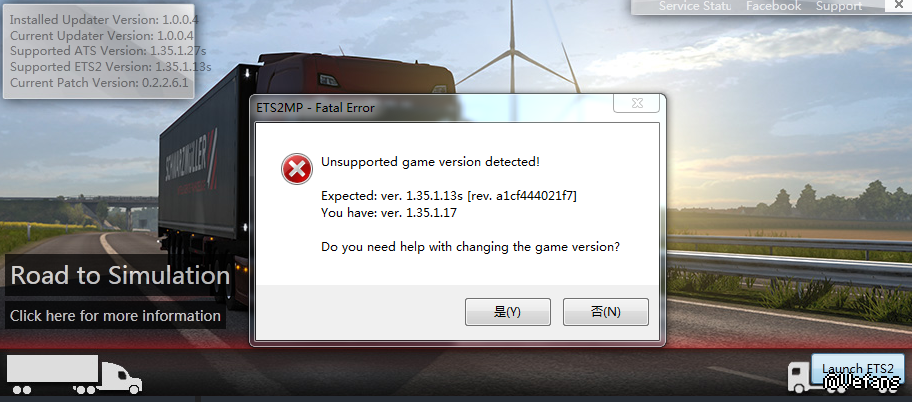912x402 pixels.
Task: Close the ETS2MP Fatal Error dialog
Action: 636,104
